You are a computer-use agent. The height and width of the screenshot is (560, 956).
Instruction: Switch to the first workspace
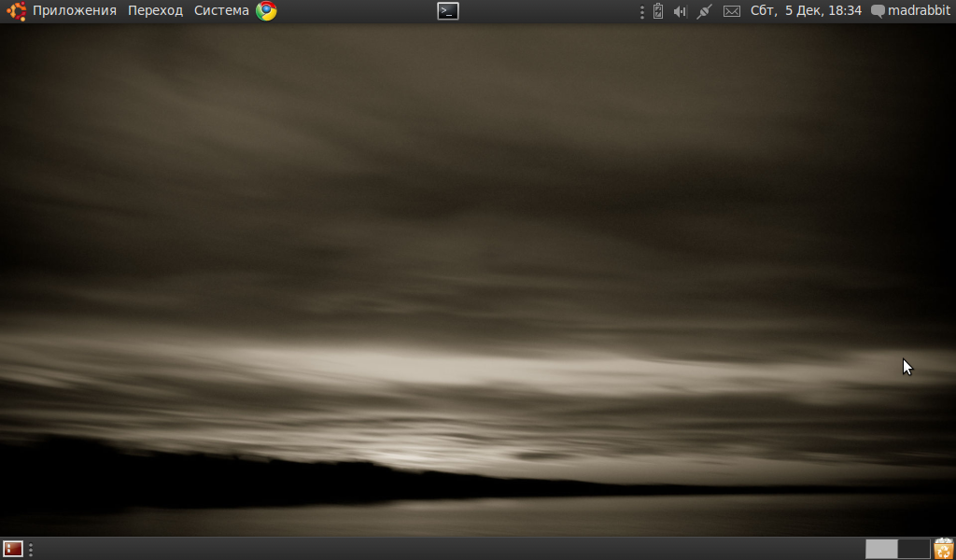(x=881, y=549)
